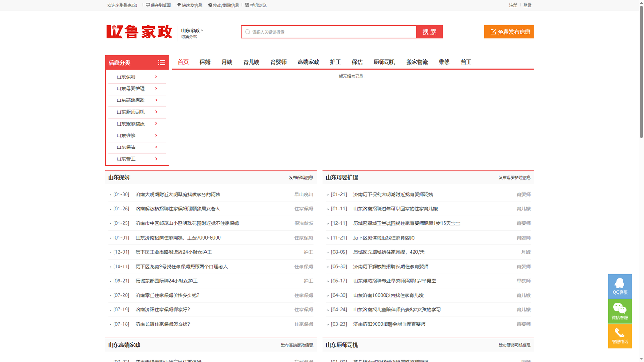Open listing 历城区文旅城找住家月嫂，420/天

(389, 252)
